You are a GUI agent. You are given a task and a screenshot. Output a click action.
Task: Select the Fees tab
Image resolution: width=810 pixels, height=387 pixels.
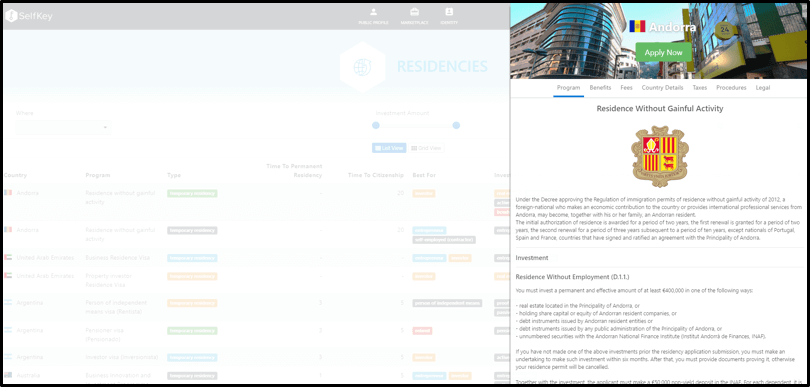627,88
